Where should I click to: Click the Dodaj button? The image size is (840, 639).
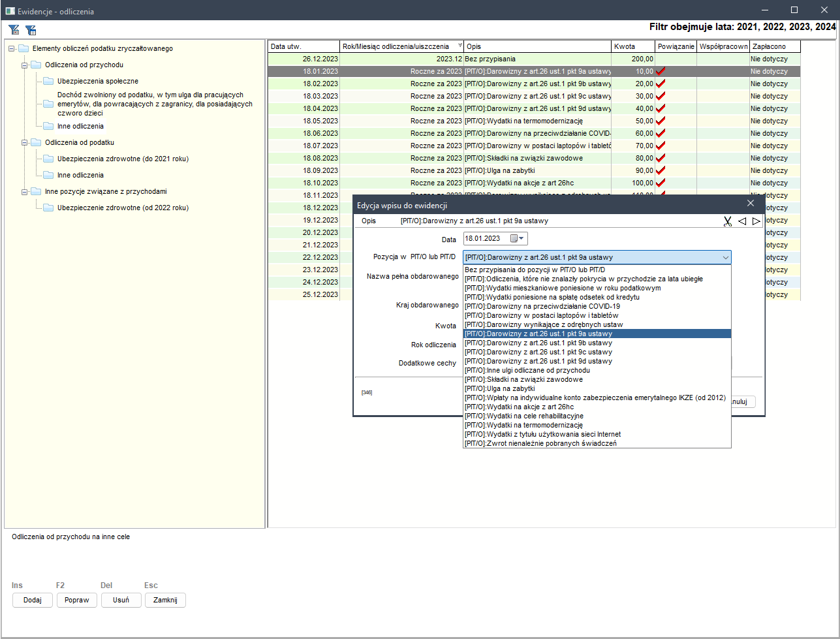(33, 600)
